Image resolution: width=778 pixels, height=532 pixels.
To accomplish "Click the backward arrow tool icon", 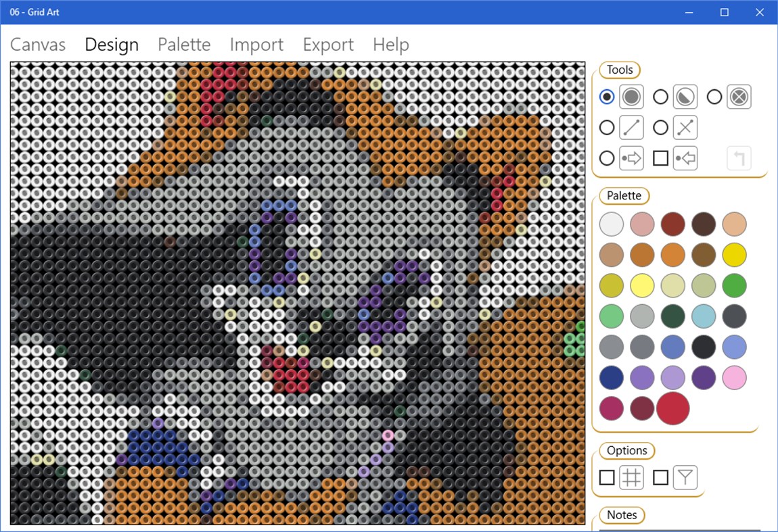I will point(685,158).
